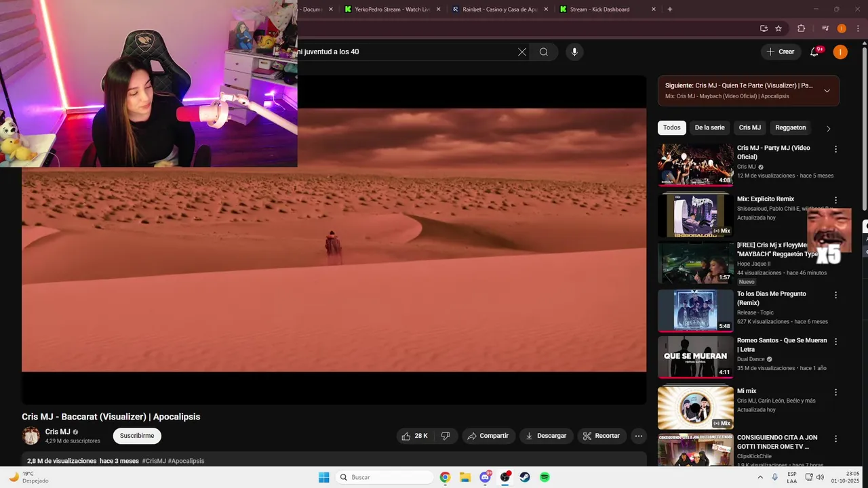This screenshot has width=868, height=488.
Task: Open a new Chrome tab
Action: pos(670,9)
